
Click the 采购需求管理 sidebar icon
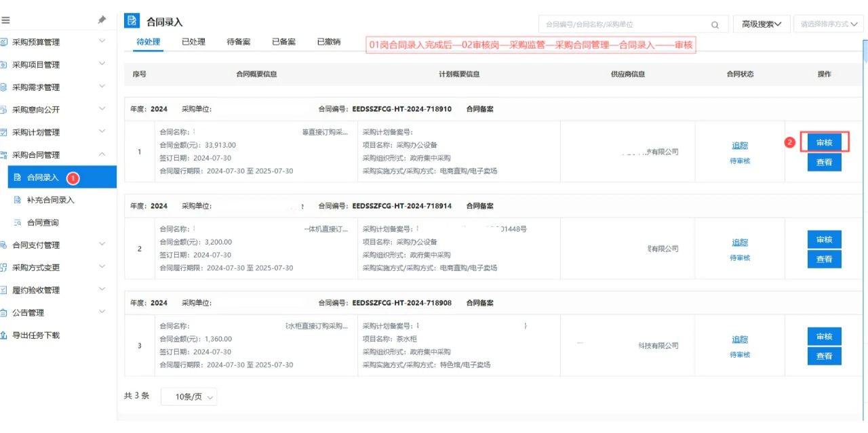(x=4, y=87)
